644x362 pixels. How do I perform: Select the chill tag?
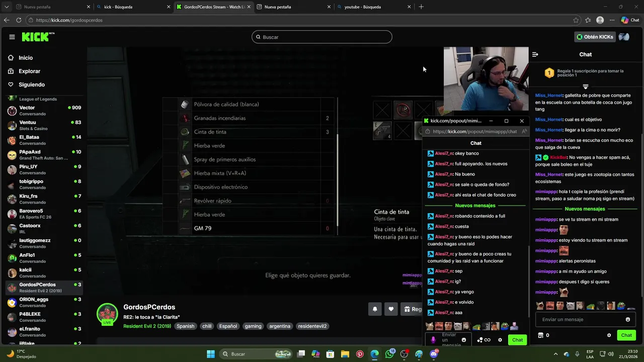pyautogui.click(x=207, y=326)
